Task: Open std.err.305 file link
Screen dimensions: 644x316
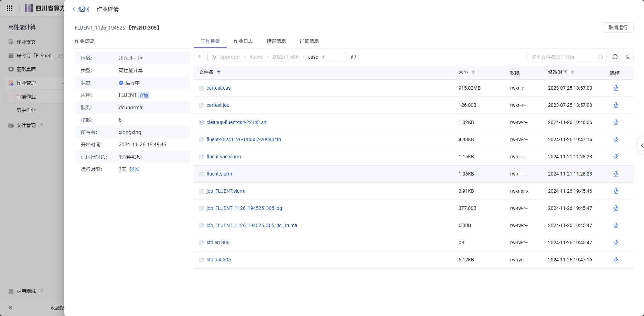Action: click(x=218, y=242)
